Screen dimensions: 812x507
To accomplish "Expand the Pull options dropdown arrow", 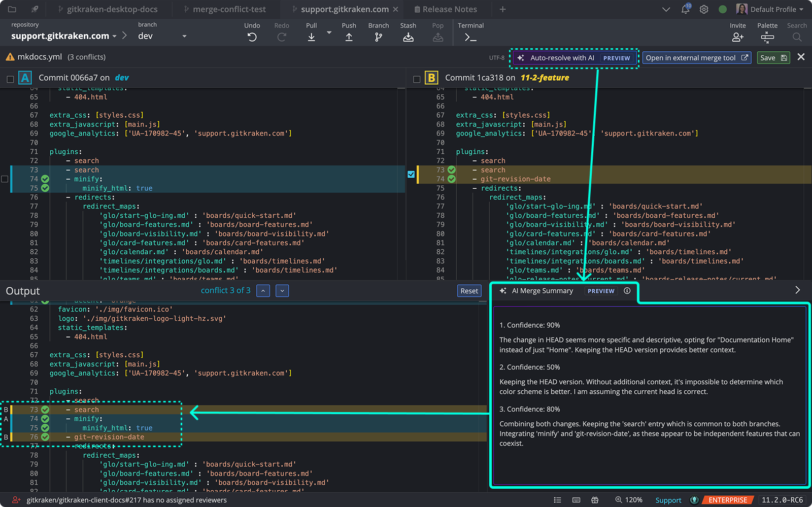I will (329, 32).
